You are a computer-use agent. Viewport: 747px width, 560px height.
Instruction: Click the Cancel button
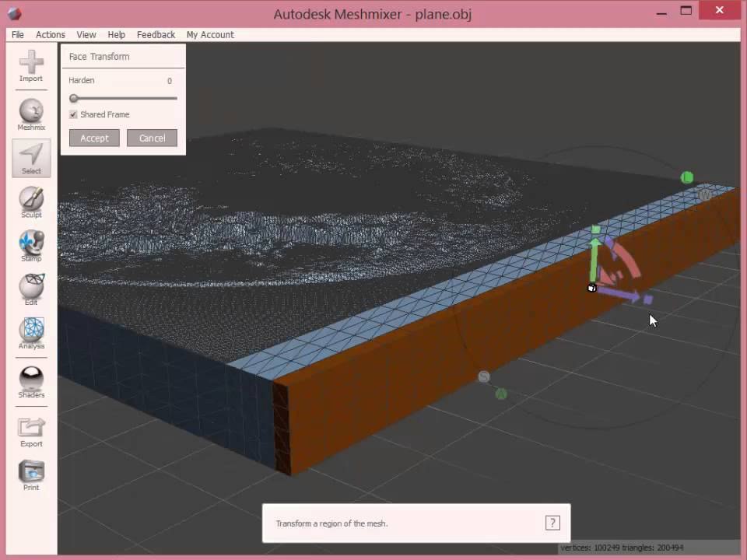152,138
